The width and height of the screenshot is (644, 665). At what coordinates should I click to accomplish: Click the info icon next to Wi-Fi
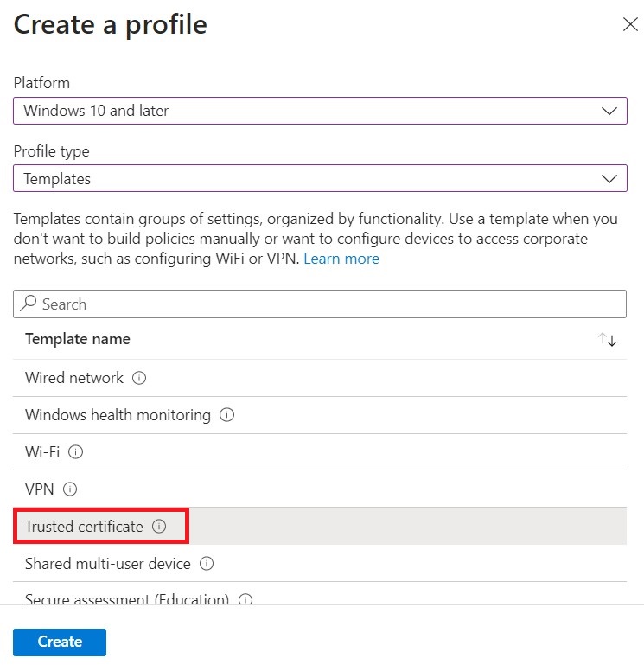76,451
